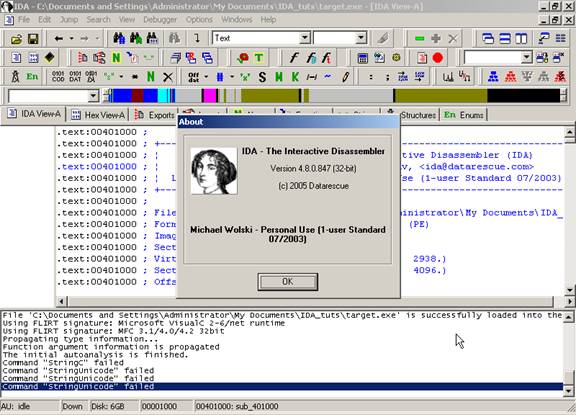Click the green K toolbar icon
The height and width of the screenshot is (415, 576).
coord(295,77)
